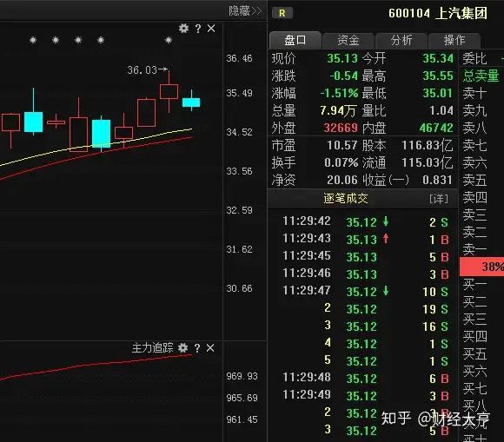Image resolution: width=504 pixels, height=442 pixels.
Task: Click the 逐笔成交 section header
Action: pyautogui.click(x=346, y=199)
